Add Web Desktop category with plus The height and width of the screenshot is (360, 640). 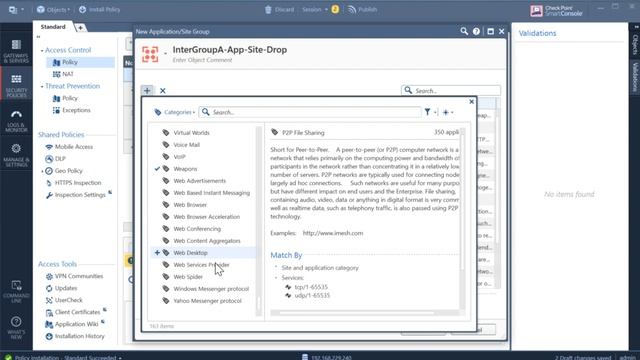click(157, 253)
